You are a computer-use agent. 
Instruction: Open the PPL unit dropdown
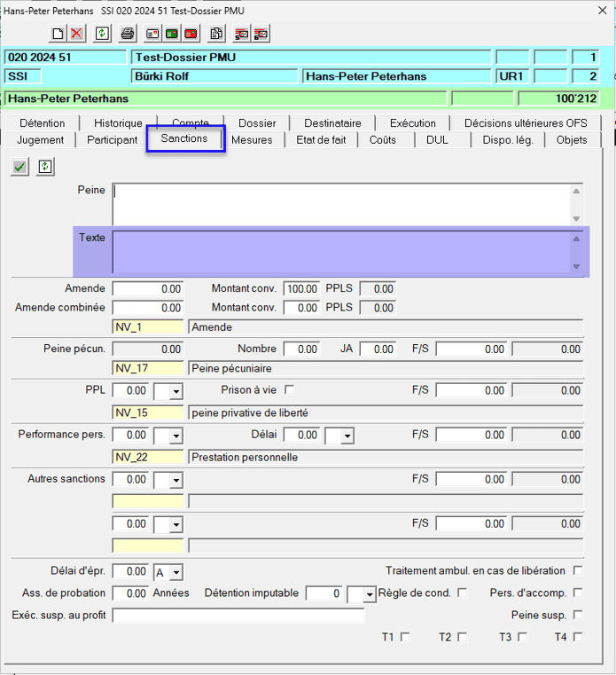coord(176,391)
